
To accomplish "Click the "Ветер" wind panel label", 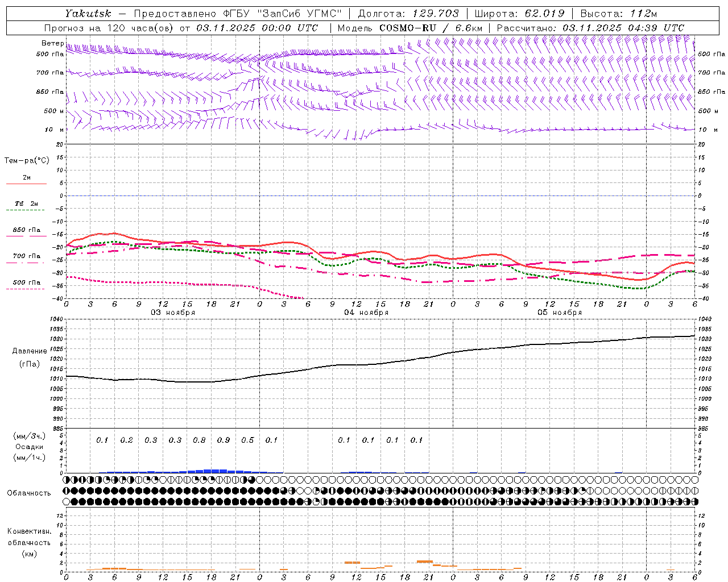I will pyautogui.click(x=53, y=43).
